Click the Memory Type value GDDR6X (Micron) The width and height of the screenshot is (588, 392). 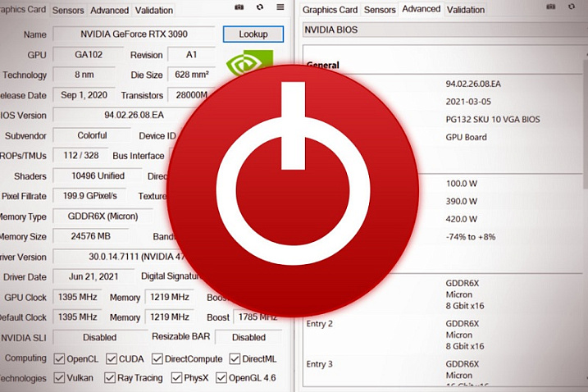pos(103,217)
